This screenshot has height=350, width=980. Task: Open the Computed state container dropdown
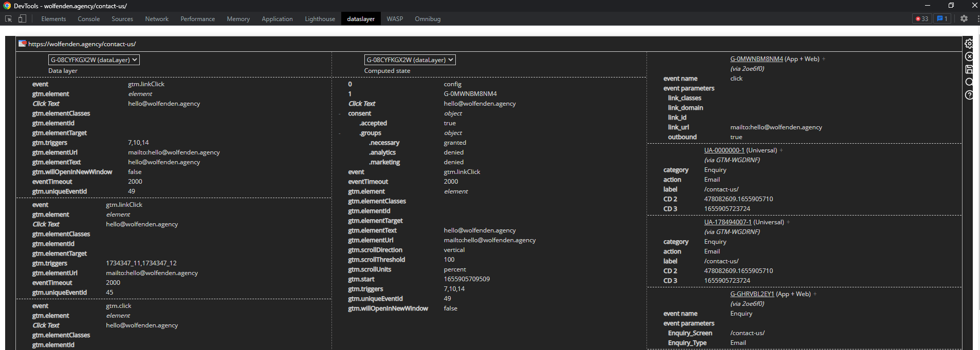coord(410,60)
